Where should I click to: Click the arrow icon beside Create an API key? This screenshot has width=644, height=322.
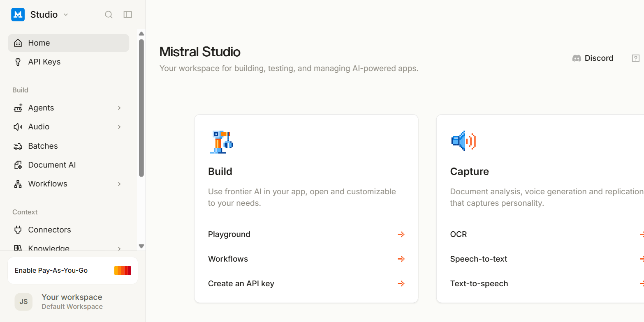401,284
